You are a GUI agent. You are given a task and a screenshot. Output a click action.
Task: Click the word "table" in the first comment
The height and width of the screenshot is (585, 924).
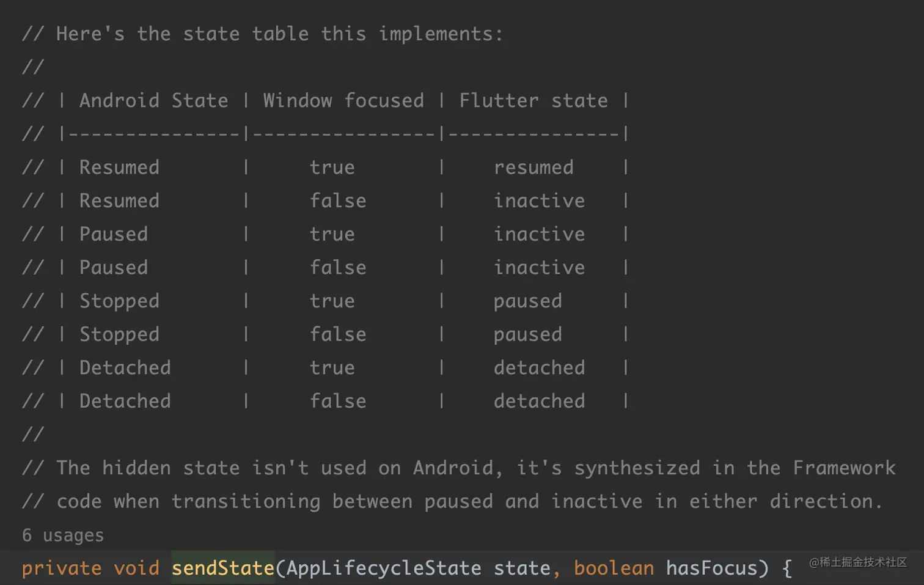(280, 34)
